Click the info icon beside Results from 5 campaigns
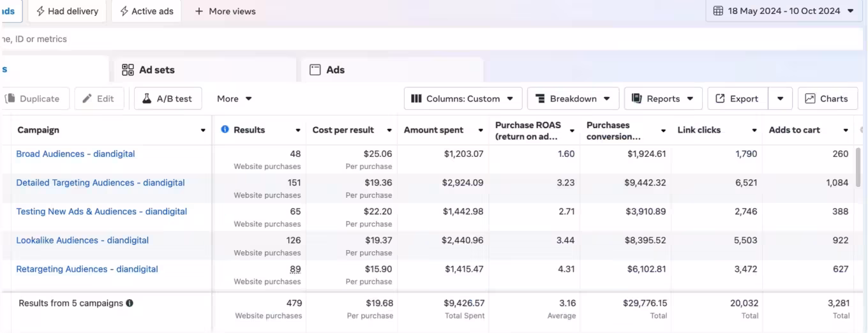Image resolution: width=868 pixels, height=333 pixels. click(130, 303)
